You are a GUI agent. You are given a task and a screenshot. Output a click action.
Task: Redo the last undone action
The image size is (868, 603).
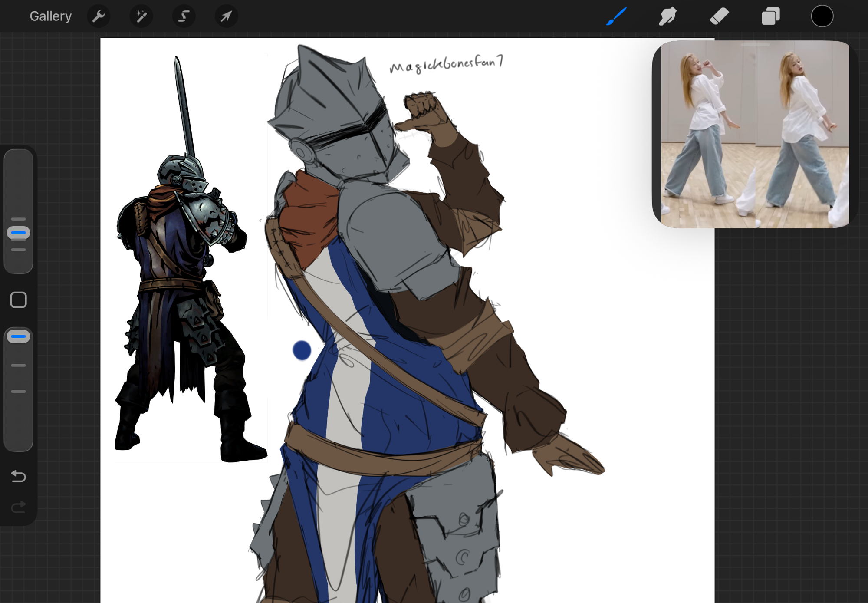(x=18, y=507)
